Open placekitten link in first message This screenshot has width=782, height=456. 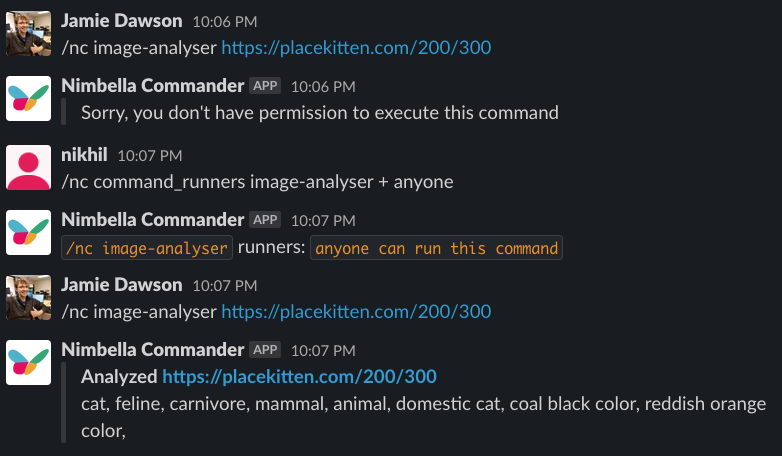coord(356,48)
